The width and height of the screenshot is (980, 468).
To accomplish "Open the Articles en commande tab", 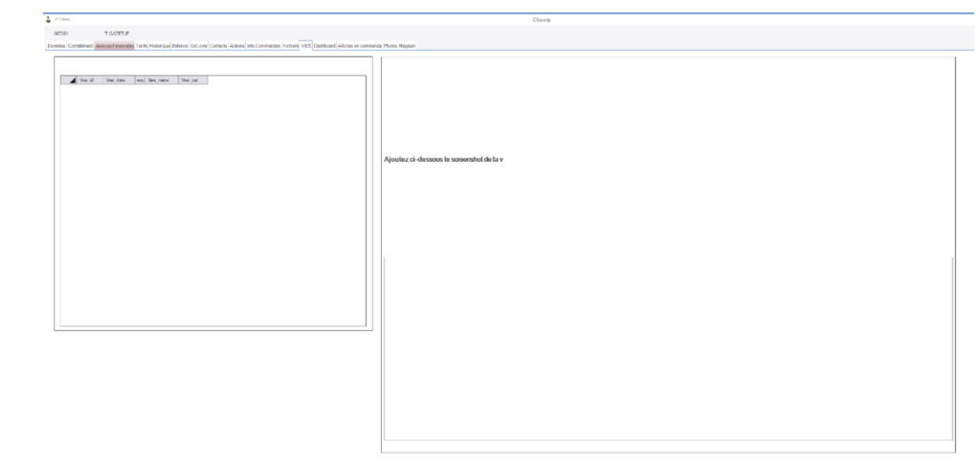I will tap(360, 45).
